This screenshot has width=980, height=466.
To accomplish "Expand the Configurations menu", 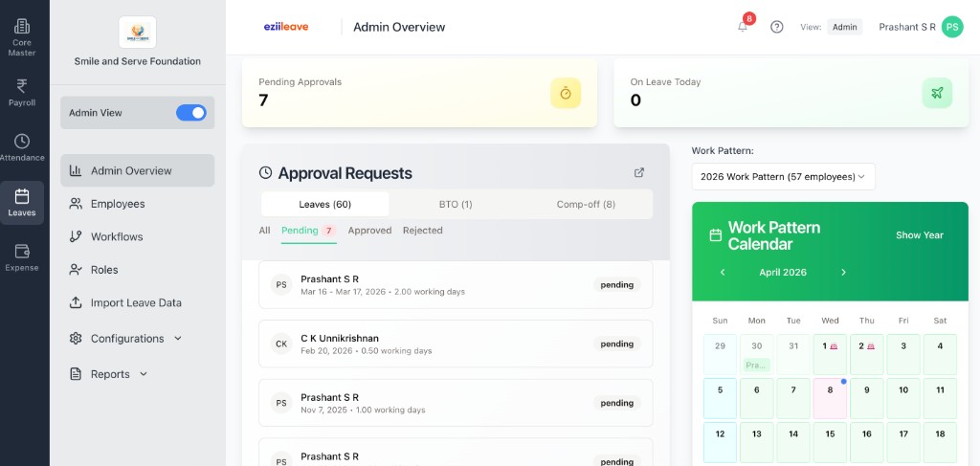I will click(138, 339).
